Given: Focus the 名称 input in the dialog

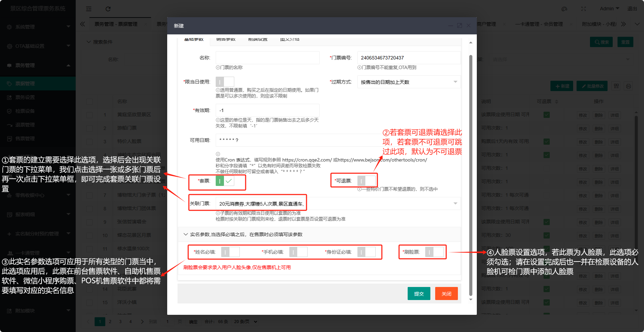Looking at the screenshot, I should click(267, 58).
